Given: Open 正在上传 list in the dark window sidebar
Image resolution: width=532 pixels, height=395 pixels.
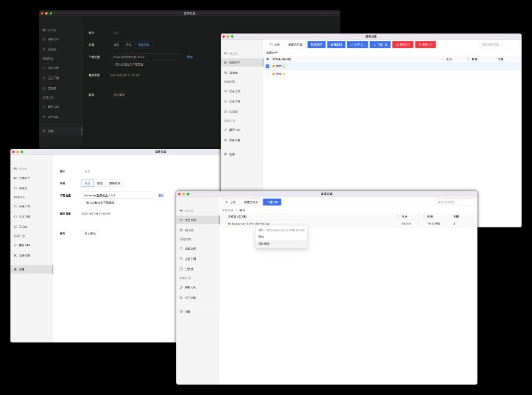Looking at the screenshot, I should point(52,68).
